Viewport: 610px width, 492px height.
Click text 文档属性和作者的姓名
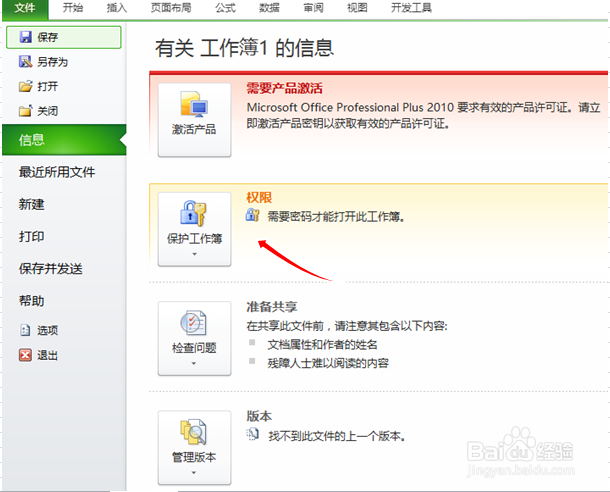(x=323, y=345)
